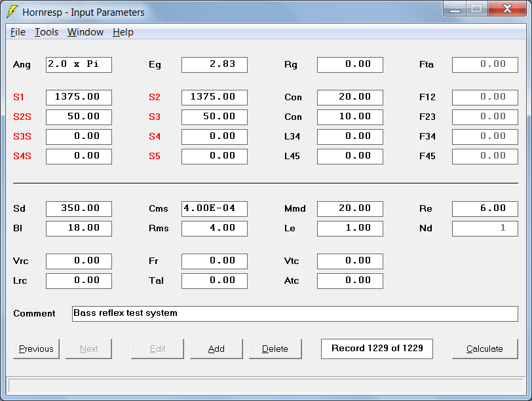Select the Ang input field

[79, 65]
